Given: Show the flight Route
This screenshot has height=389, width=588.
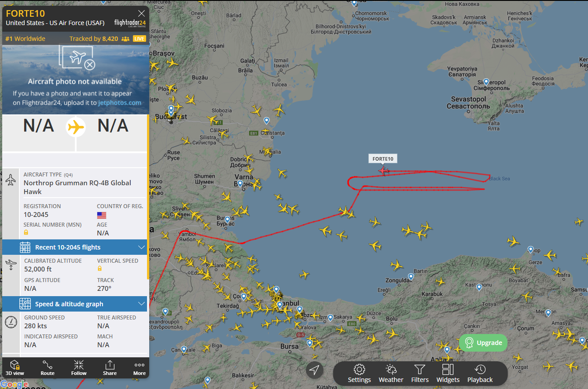Looking at the screenshot, I should 48,367.
